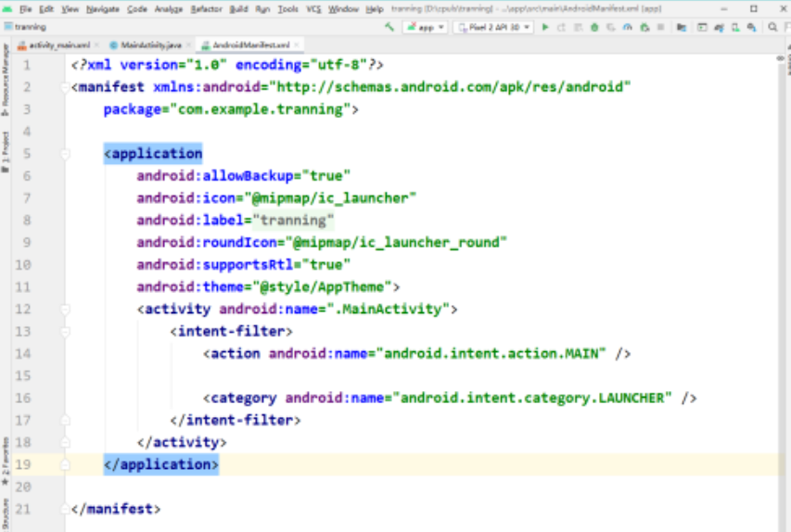
Task: Click the android.intent.category.LAUNCHER line
Action: point(450,398)
